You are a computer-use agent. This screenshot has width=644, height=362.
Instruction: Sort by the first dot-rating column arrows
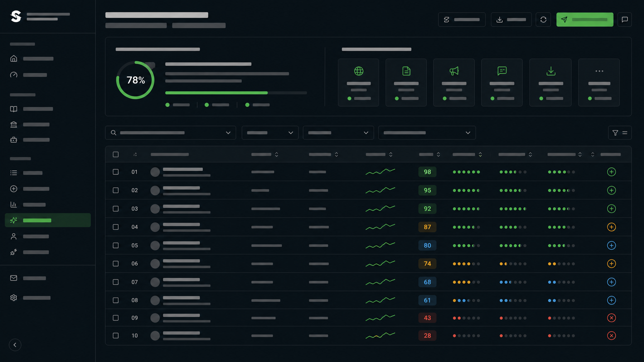point(480,154)
